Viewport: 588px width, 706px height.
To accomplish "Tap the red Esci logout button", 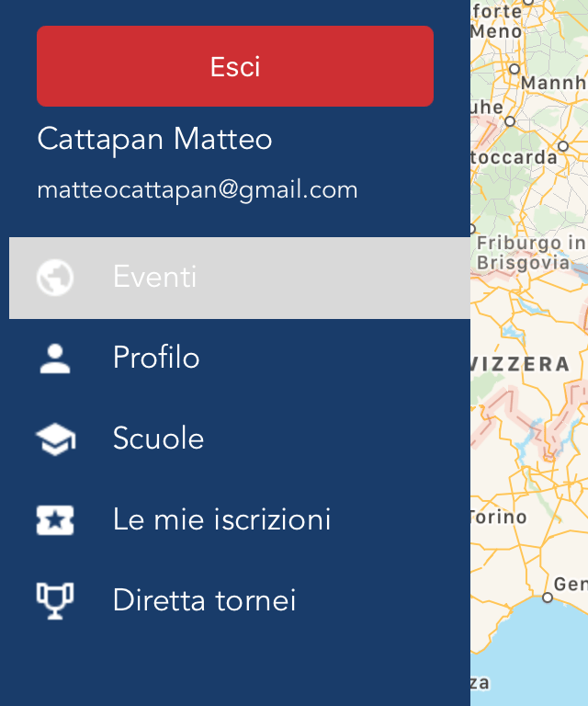I will (235, 66).
